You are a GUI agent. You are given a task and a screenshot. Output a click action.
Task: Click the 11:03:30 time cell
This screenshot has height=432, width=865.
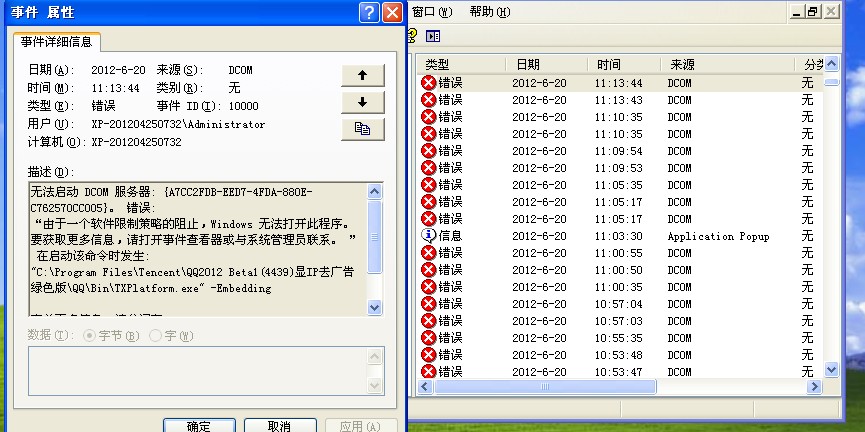click(x=618, y=236)
